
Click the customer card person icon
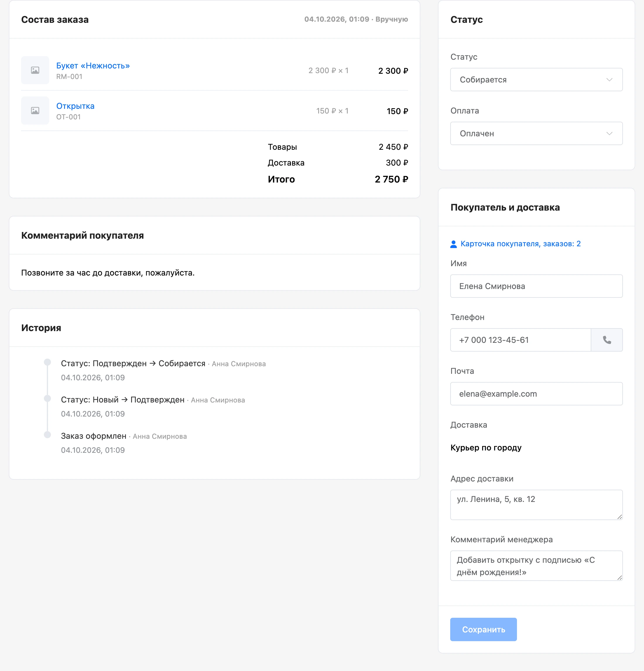point(453,244)
